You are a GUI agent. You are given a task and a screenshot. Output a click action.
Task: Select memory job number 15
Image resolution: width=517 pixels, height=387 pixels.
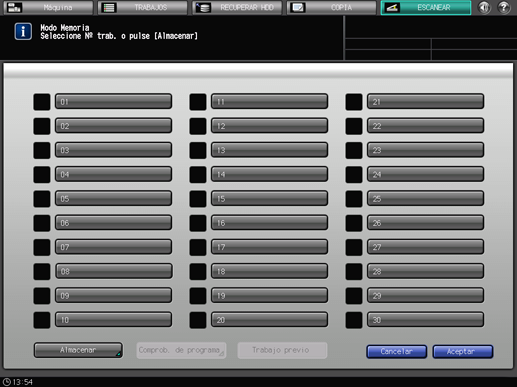pyautogui.click(x=269, y=199)
